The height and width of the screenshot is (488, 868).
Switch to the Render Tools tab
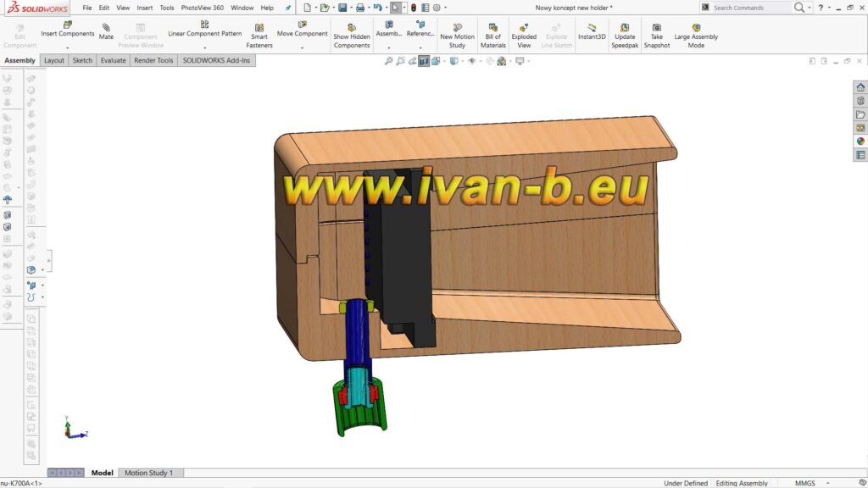(x=153, y=60)
